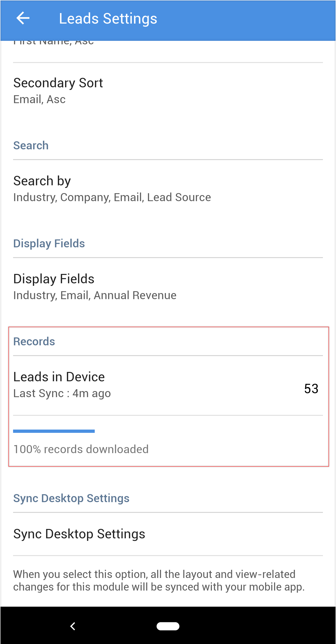This screenshot has height=644, width=336.
Task: Click the blue Sync Desktop Settings header
Action: coord(71,498)
